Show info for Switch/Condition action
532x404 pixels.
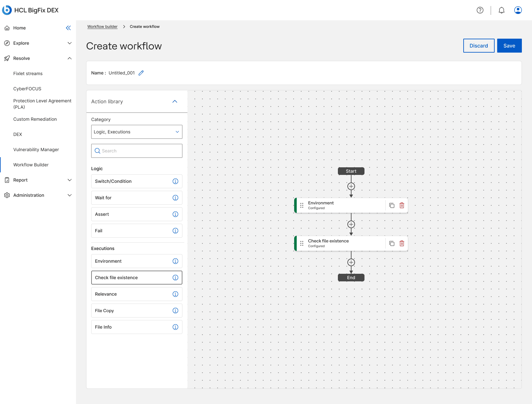coord(175,181)
